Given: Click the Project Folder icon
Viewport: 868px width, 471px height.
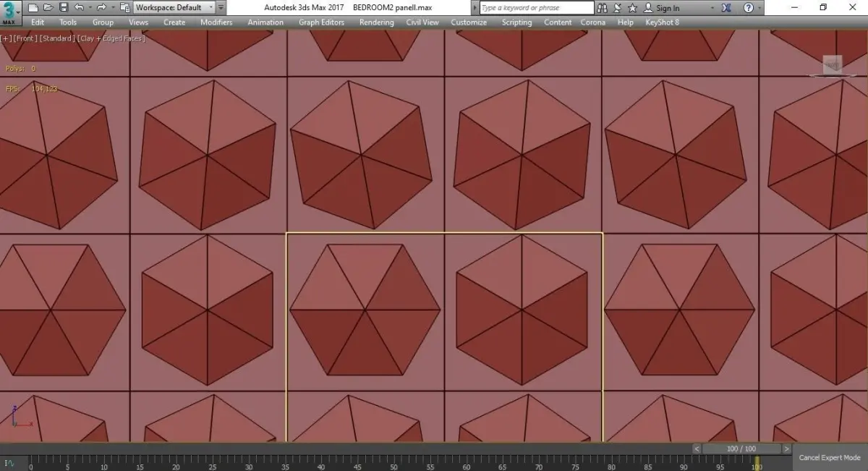Looking at the screenshot, I should point(124,7).
